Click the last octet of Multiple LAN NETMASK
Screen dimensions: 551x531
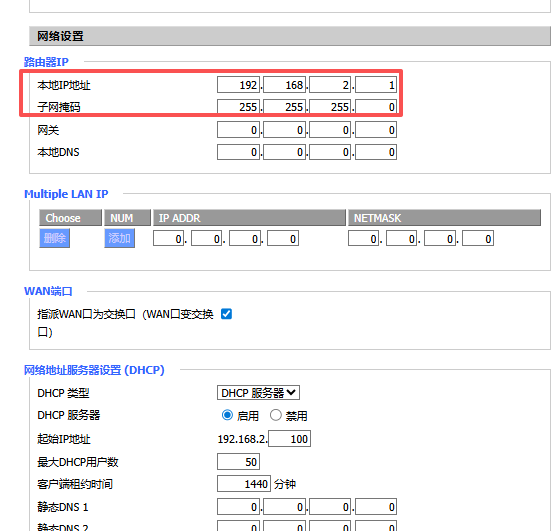(x=478, y=238)
